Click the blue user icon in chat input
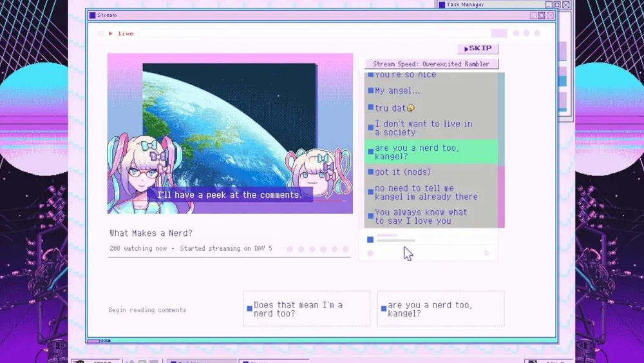Viewport: 644px width, 363px height. point(370,240)
